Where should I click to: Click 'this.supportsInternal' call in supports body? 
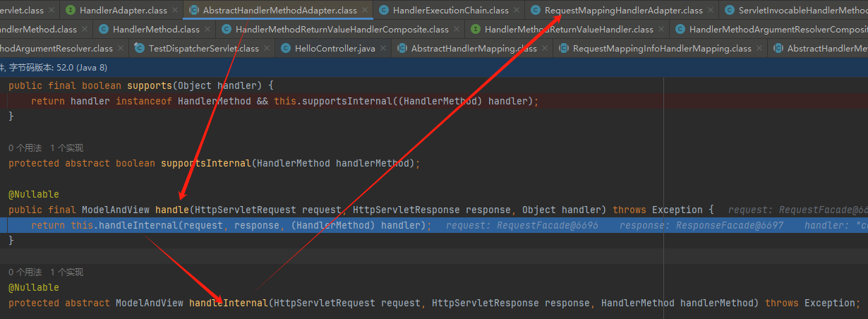[x=330, y=101]
